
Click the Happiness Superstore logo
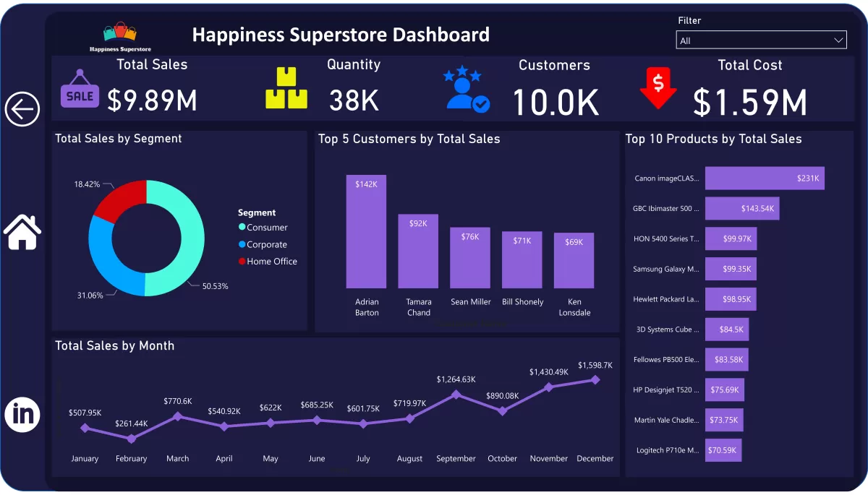(120, 36)
